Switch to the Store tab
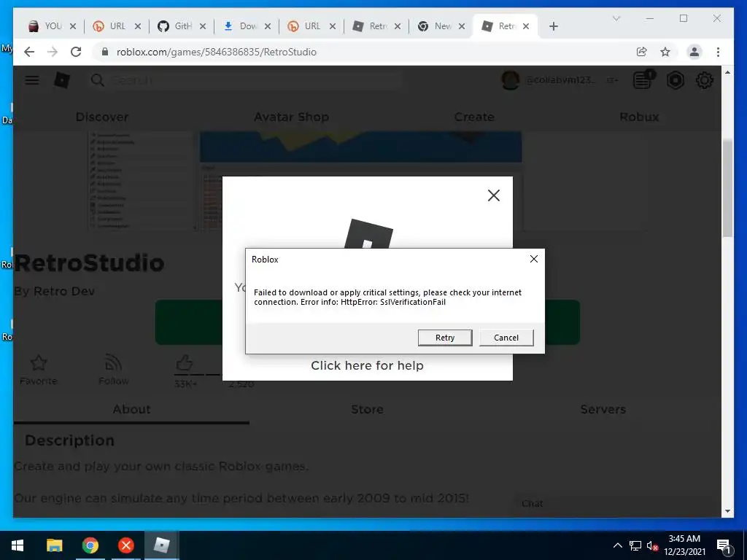This screenshot has height=560, width=747. pyautogui.click(x=368, y=410)
